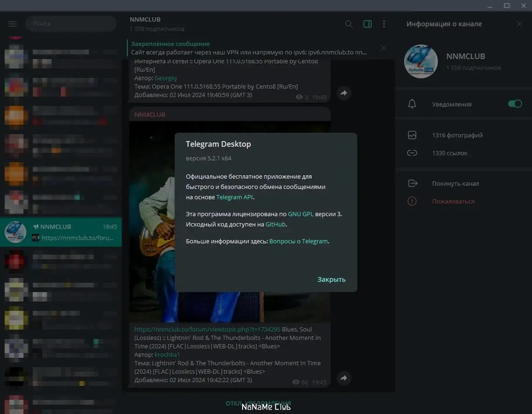Open the GNU GPL license link
Viewport: 532px width, 414px height.
301,214
